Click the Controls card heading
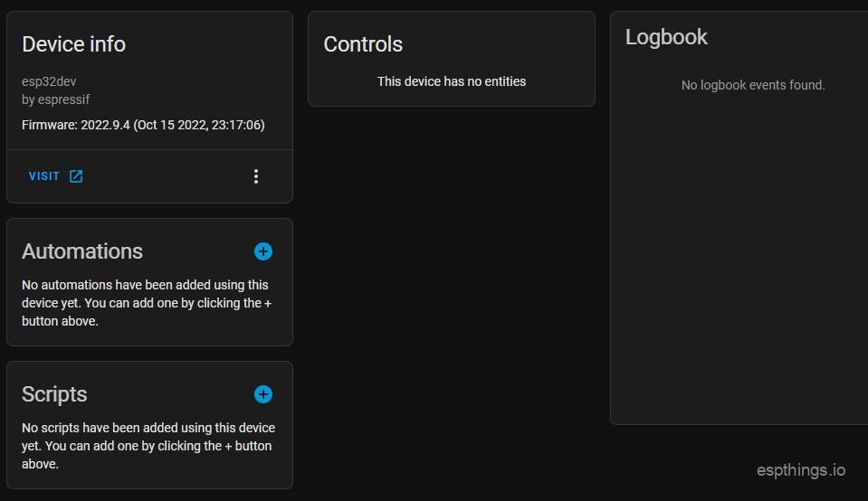Image resolution: width=868 pixels, height=501 pixels. click(x=363, y=44)
